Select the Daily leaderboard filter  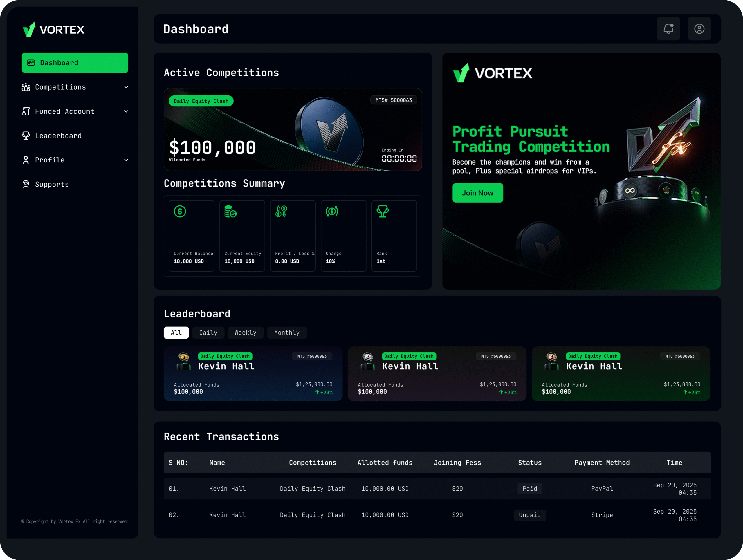pos(208,333)
